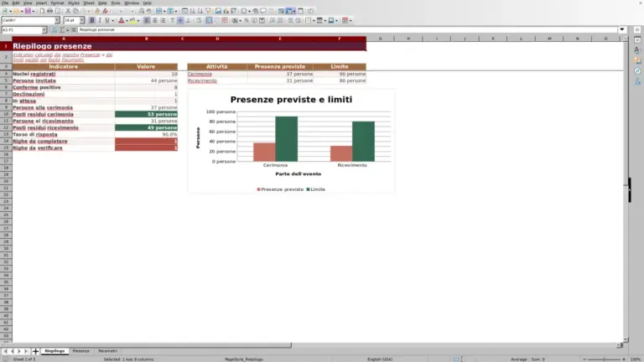
Task: Toggle Underline formatting
Action: 106,20
